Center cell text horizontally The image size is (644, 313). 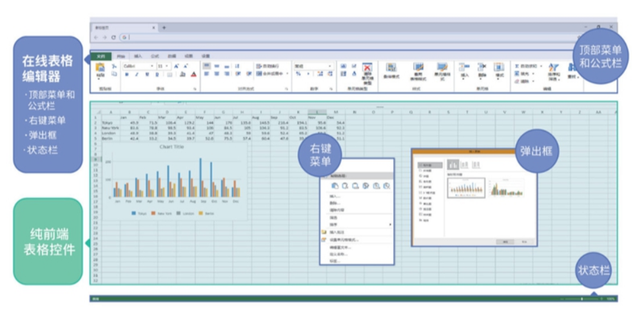(217, 74)
